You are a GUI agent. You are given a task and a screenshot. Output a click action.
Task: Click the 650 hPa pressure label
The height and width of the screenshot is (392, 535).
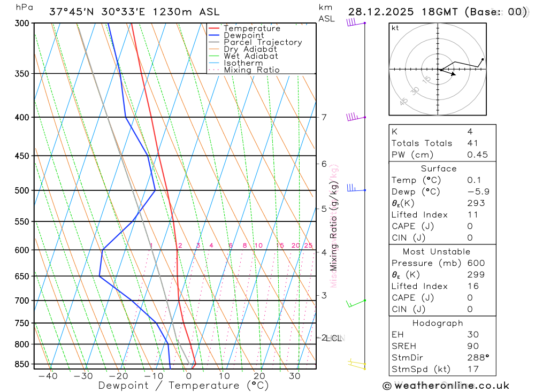click(x=22, y=276)
